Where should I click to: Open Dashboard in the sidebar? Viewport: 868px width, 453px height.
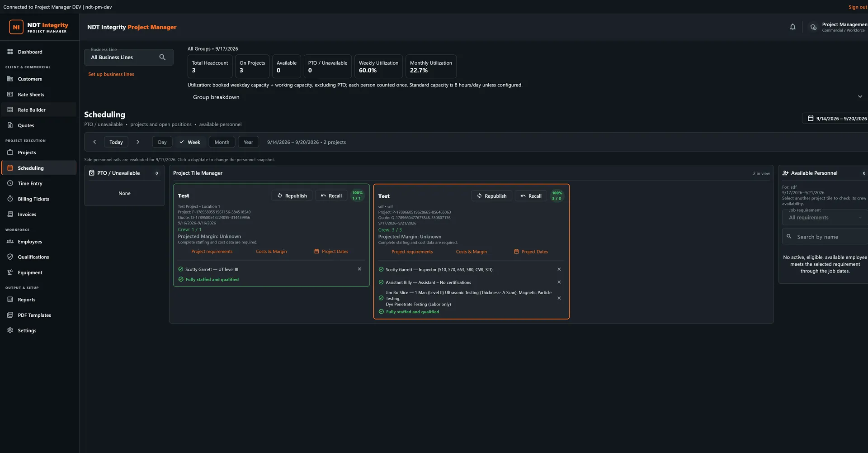39,52
